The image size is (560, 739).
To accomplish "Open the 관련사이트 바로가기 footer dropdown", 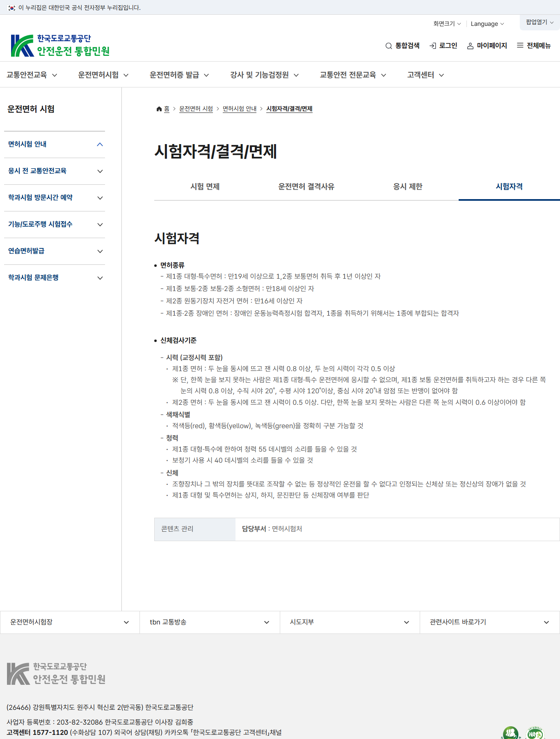I will (x=490, y=622).
